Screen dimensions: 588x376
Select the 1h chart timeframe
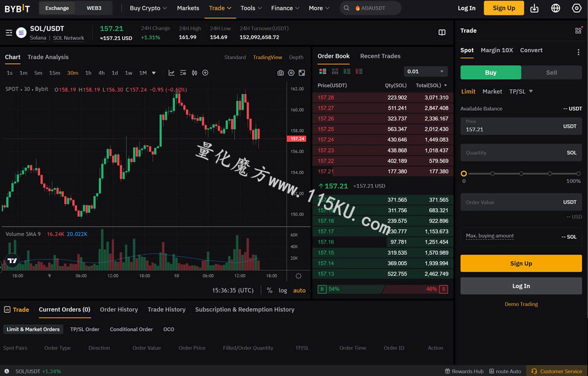[88, 73]
